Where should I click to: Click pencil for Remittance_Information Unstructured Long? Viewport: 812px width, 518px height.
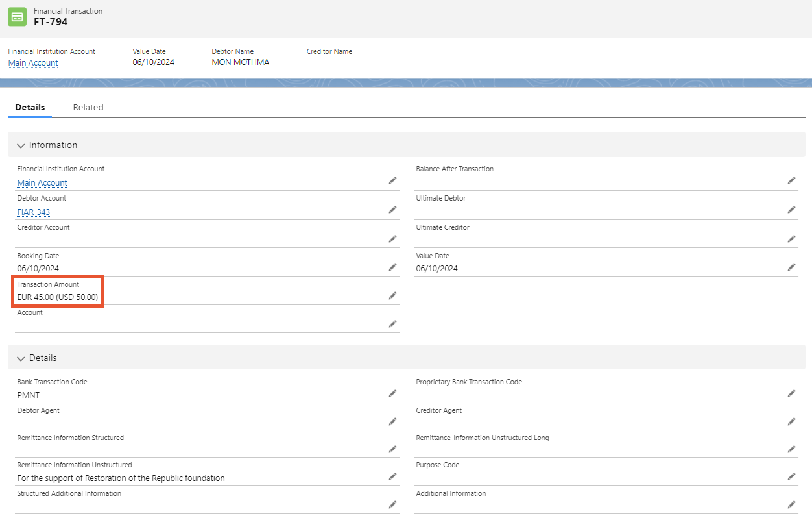click(x=791, y=449)
